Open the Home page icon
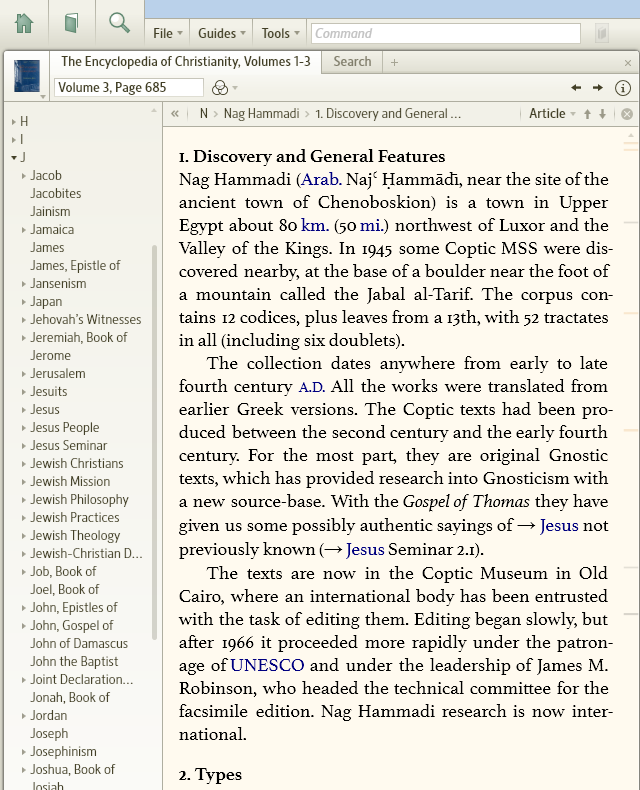This screenshot has width=640, height=790. pyautogui.click(x=24, y=23)
